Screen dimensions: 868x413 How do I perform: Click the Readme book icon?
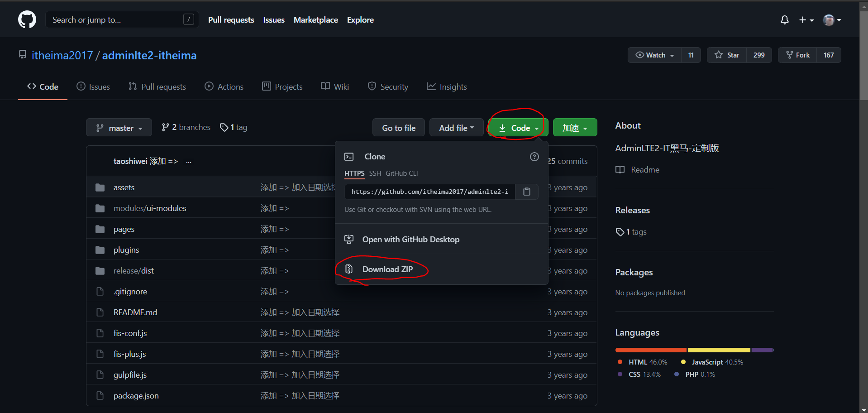click(620, 170)
